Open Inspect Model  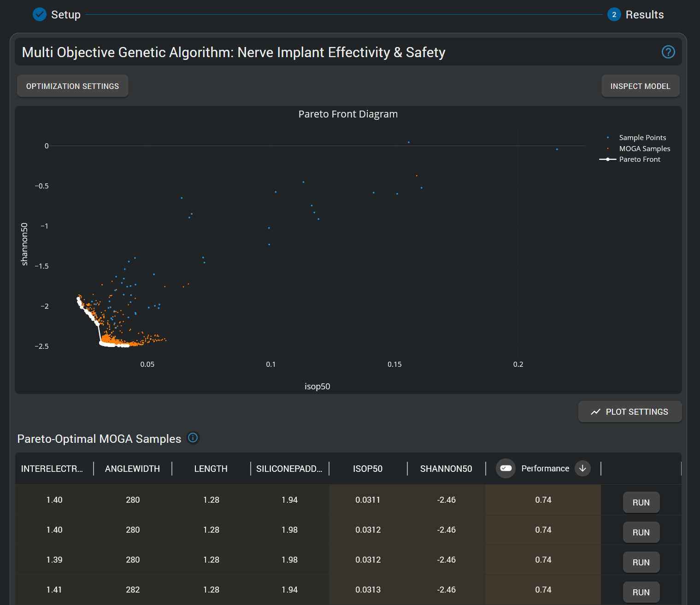(x=640, y=86)
